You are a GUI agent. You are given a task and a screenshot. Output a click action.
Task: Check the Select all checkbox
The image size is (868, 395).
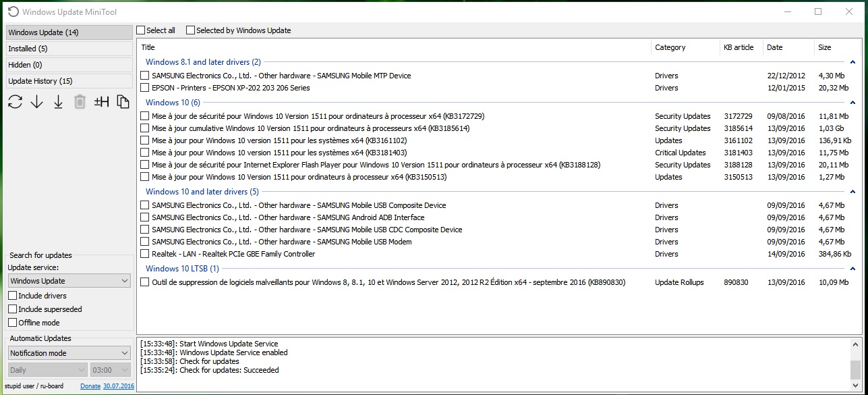[x=140, y=30]
